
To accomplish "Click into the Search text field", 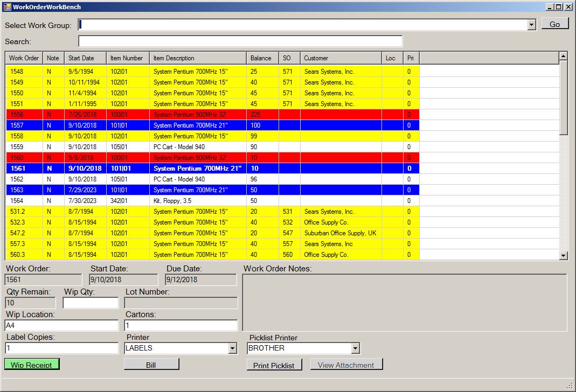I will [240, 41].
